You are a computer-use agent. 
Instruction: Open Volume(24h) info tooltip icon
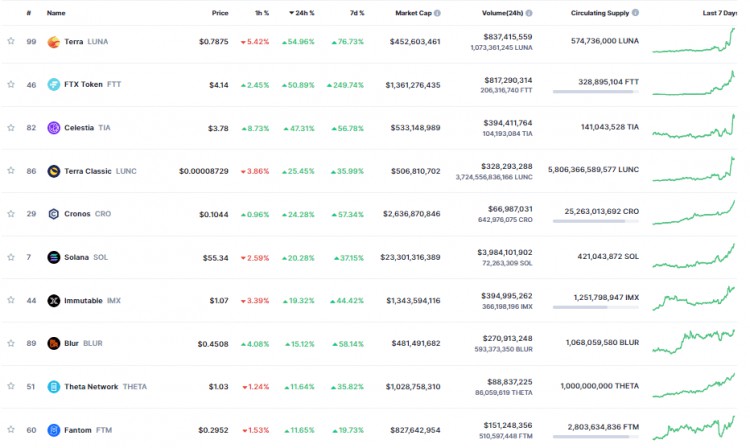pos(529,13)
